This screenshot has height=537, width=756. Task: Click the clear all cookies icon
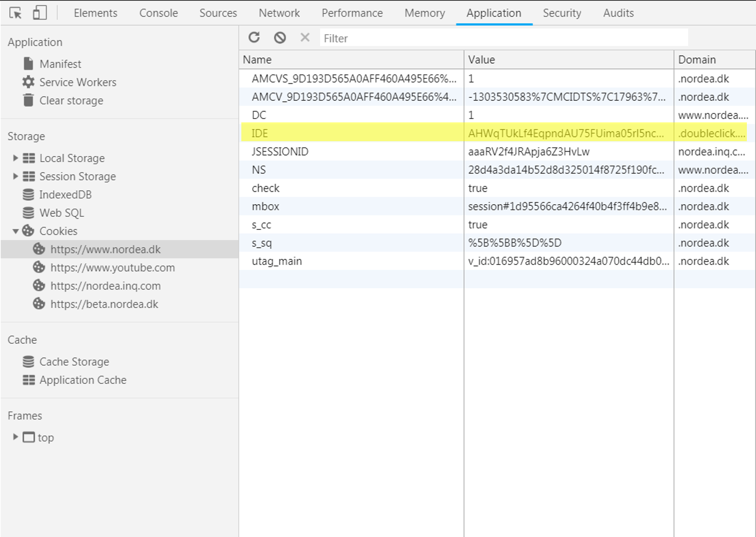coord(280,37)
